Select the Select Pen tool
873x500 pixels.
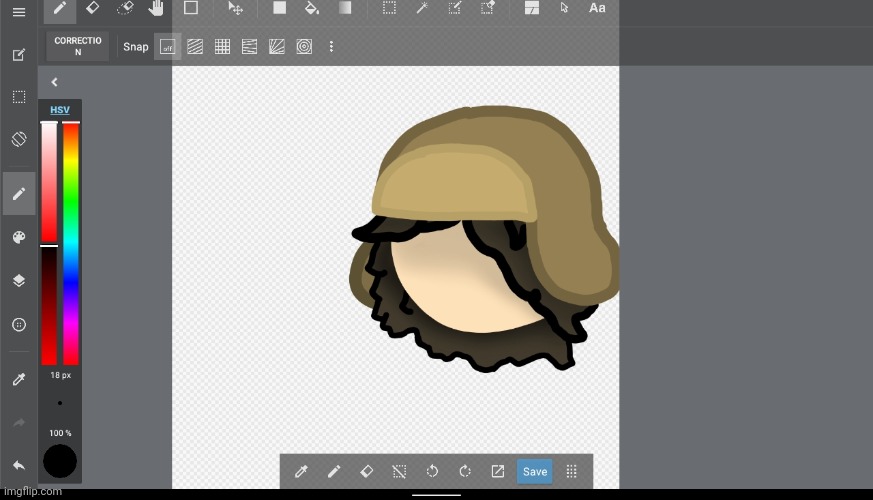[x=455, y=8]
